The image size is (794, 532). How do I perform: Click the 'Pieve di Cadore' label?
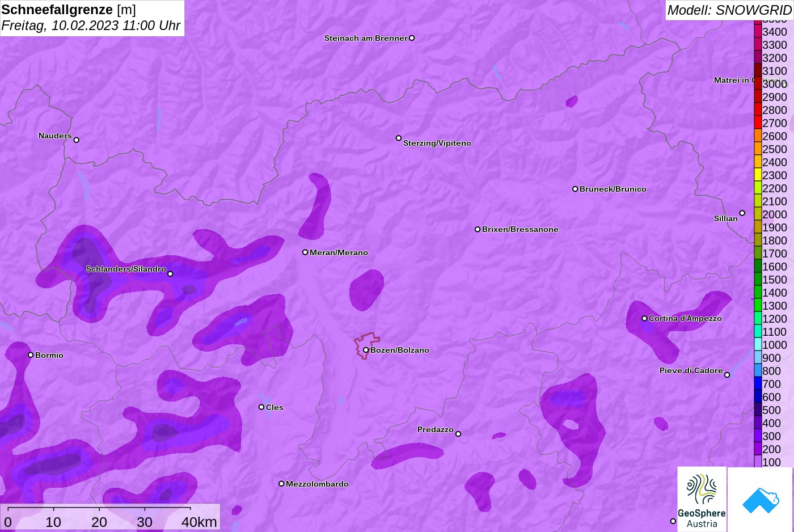pyautogui.click(x=691, y=370)
